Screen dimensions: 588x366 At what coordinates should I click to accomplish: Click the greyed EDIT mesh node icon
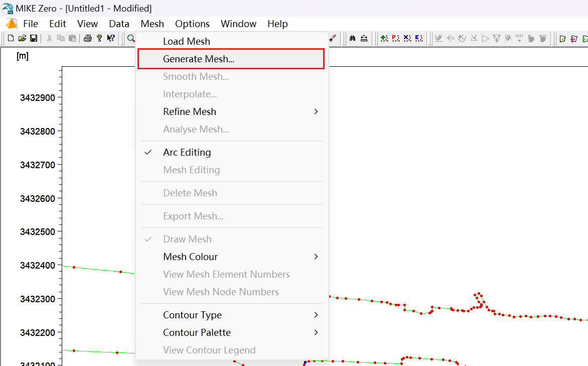(x=519, y=38)
